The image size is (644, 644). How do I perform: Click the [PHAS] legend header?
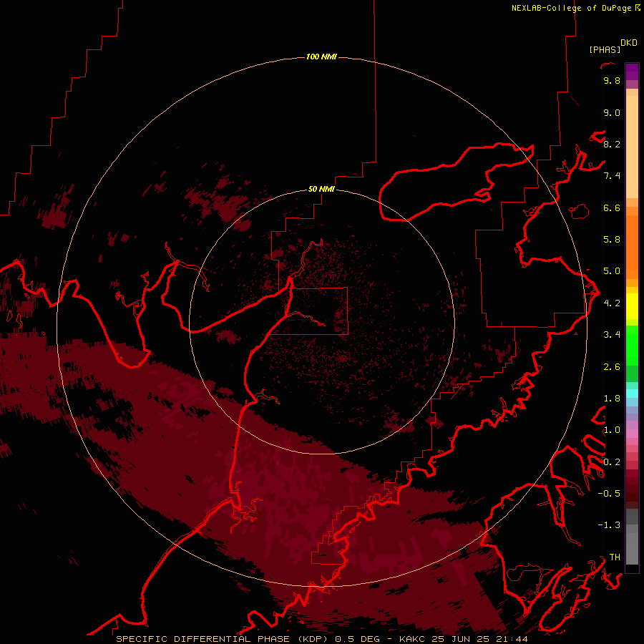605,49
